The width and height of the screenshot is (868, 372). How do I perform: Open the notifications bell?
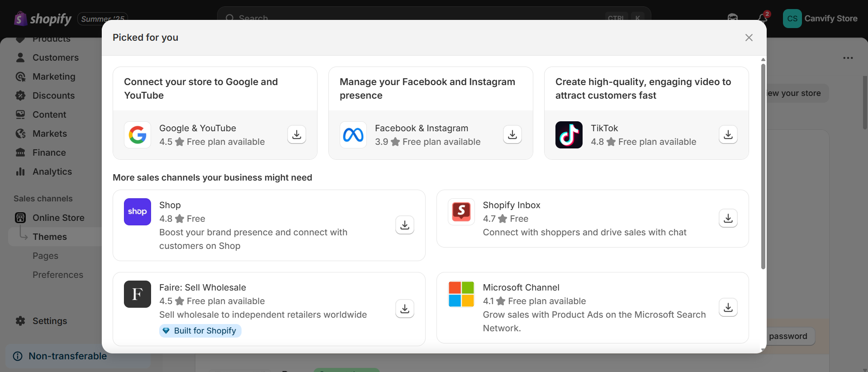click(763, 18)
